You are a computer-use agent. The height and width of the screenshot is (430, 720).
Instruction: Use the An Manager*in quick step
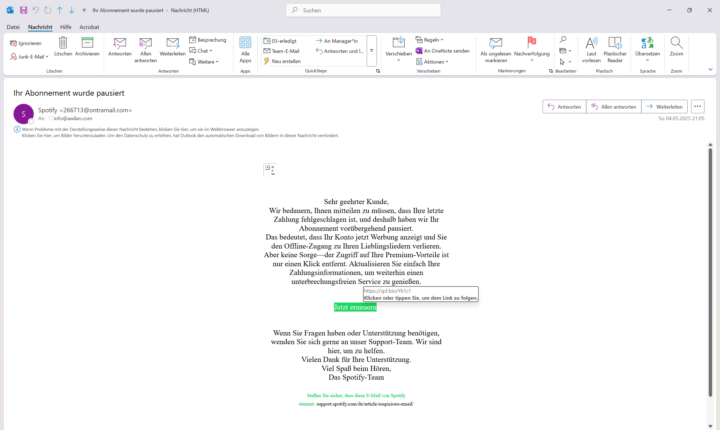tap(337, 41)
